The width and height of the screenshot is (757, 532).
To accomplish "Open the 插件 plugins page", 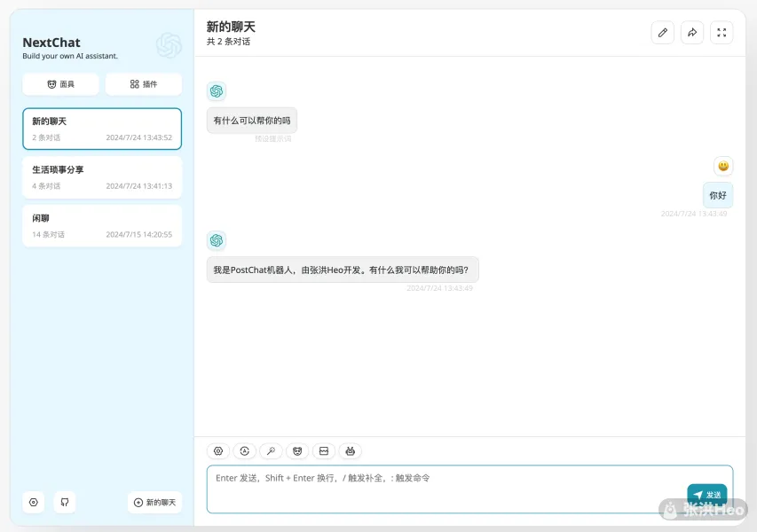I will [144, 84].
